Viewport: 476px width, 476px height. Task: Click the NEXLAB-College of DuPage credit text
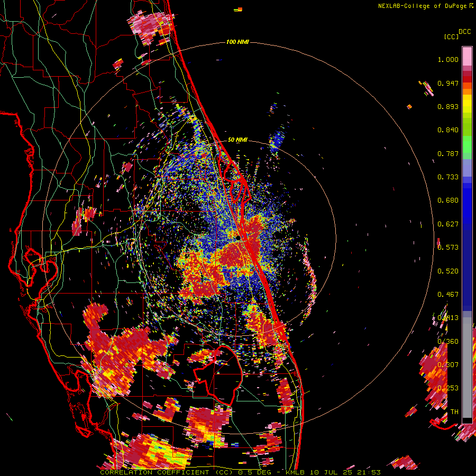pyautogui.click(x=422, y=6)
